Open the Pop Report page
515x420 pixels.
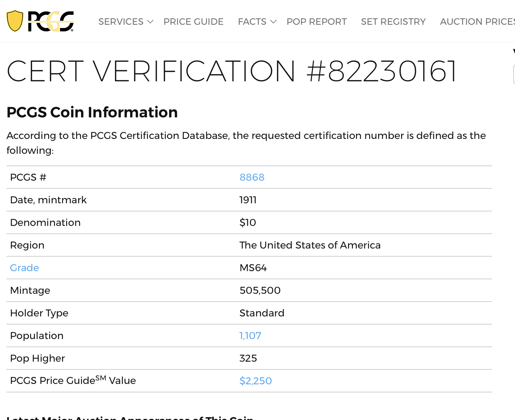click(x=317, y=22)
